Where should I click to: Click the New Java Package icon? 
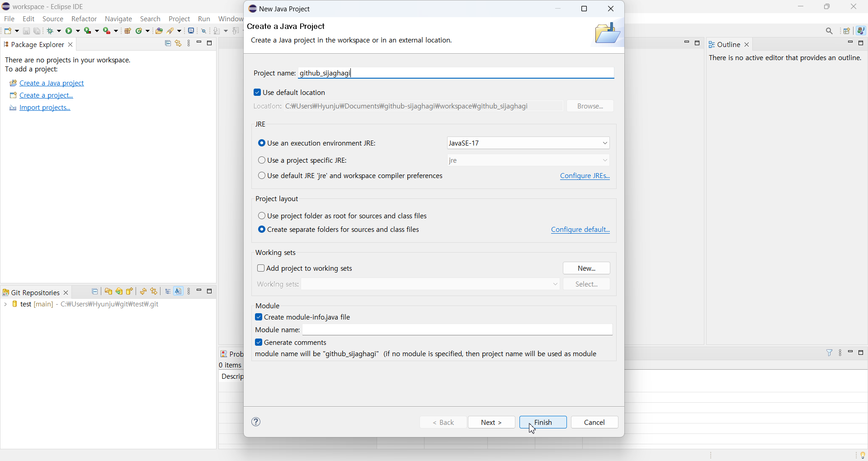click(x=128, y=31)
